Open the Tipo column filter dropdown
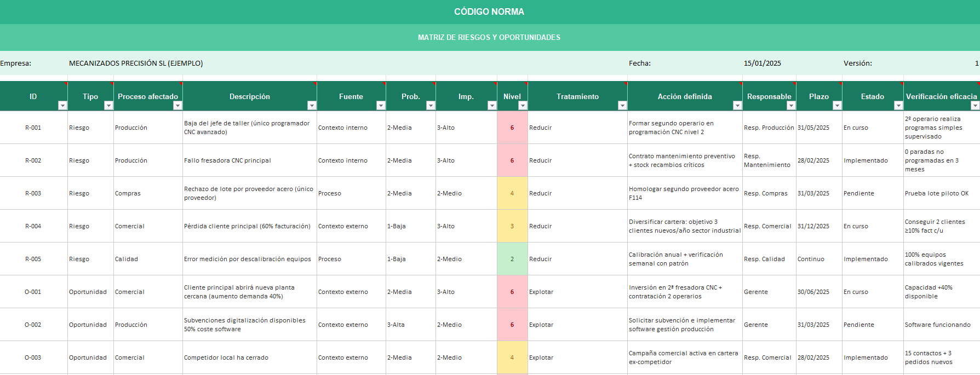 pyautogui.click(x=108, y=106)
